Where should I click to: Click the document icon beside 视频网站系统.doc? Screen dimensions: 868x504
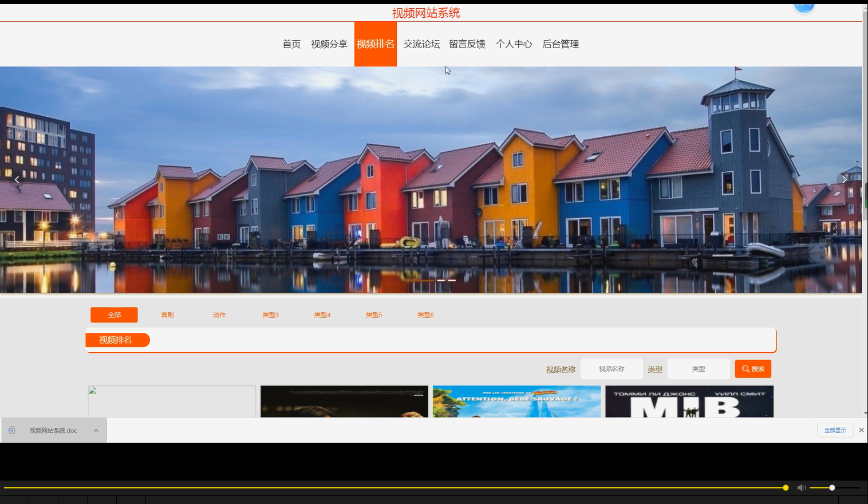click(11, 430)
